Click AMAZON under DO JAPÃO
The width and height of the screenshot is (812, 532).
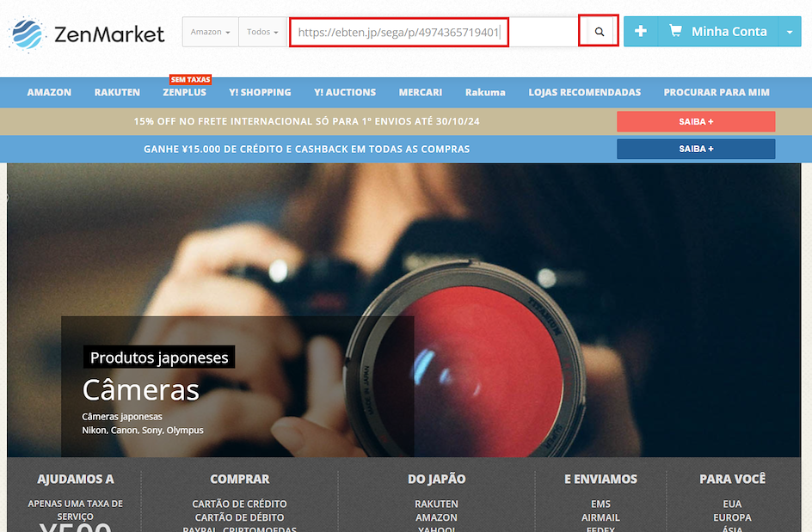(437, 517)
